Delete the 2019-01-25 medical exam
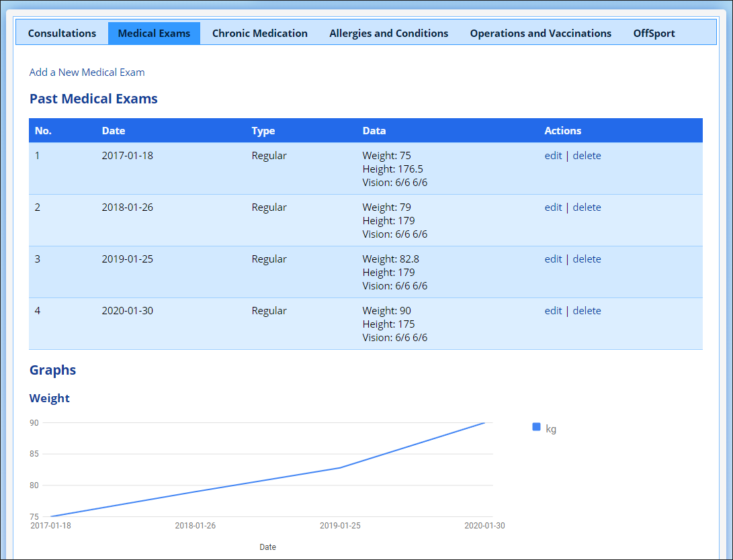The width and height of the screenshot is (733, 560). click(587, 259)
